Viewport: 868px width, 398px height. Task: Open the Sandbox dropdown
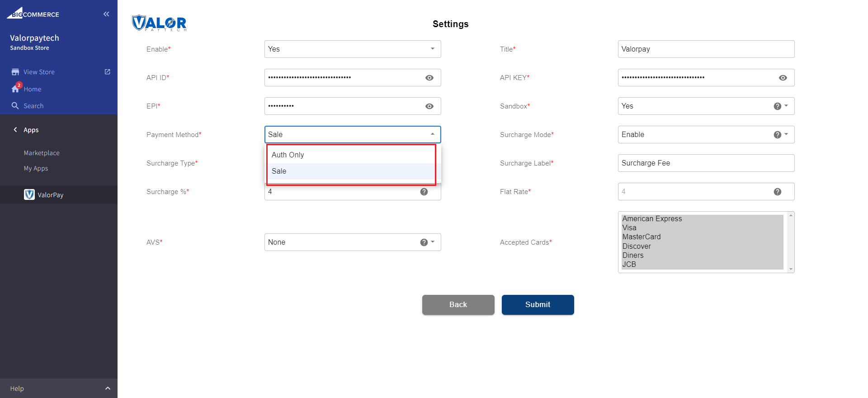point(706,106)
